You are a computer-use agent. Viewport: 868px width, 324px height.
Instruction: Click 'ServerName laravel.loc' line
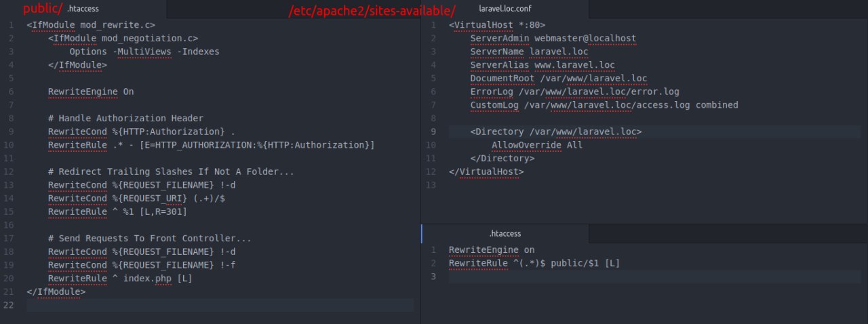point(530,52)
